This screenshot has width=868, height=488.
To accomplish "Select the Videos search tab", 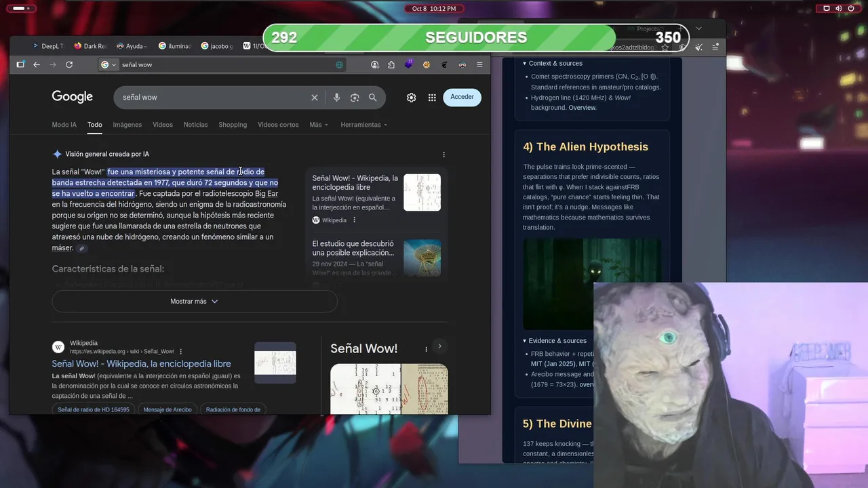I will 163,125.
